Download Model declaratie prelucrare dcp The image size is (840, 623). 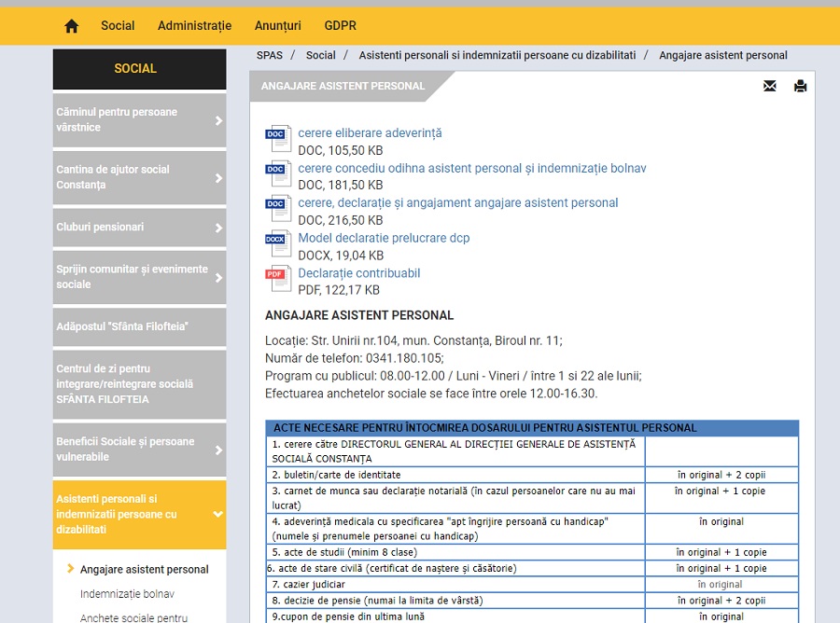(x=384, y=238)
